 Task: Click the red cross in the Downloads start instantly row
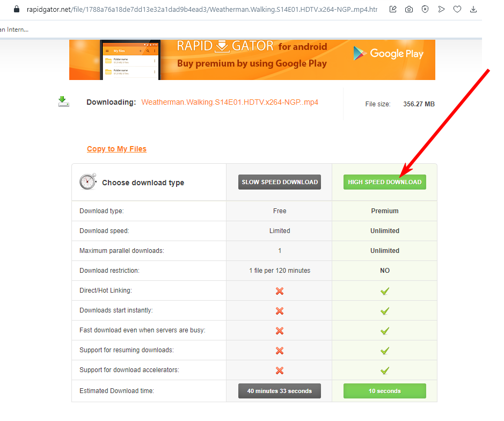tap(279, 311)
